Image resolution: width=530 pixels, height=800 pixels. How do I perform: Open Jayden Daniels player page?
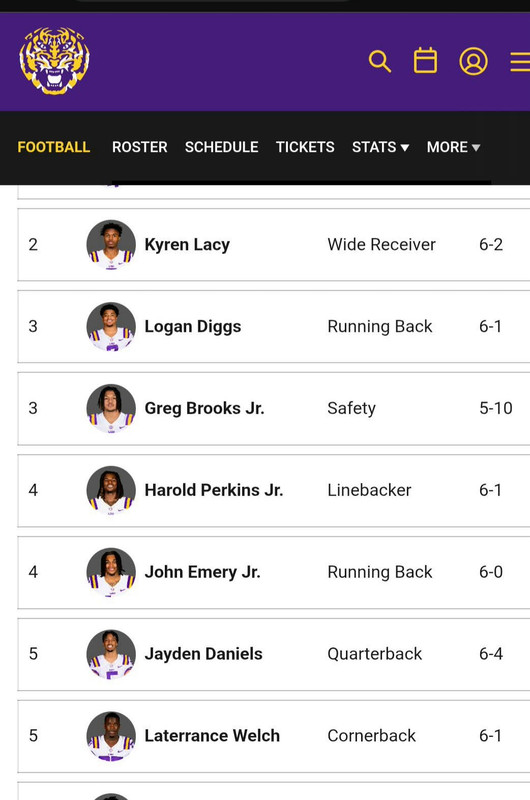[x=204, y=654]
